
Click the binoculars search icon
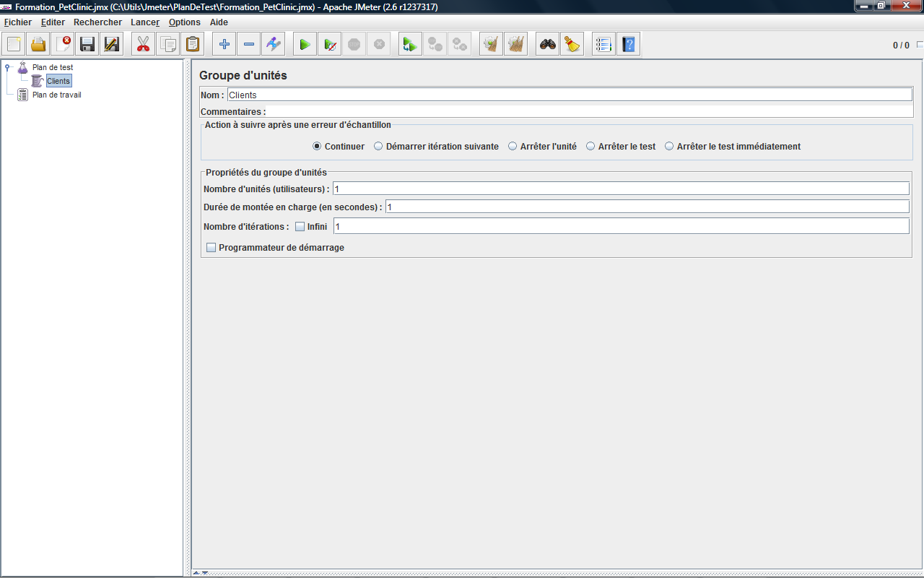coord(548,45)
